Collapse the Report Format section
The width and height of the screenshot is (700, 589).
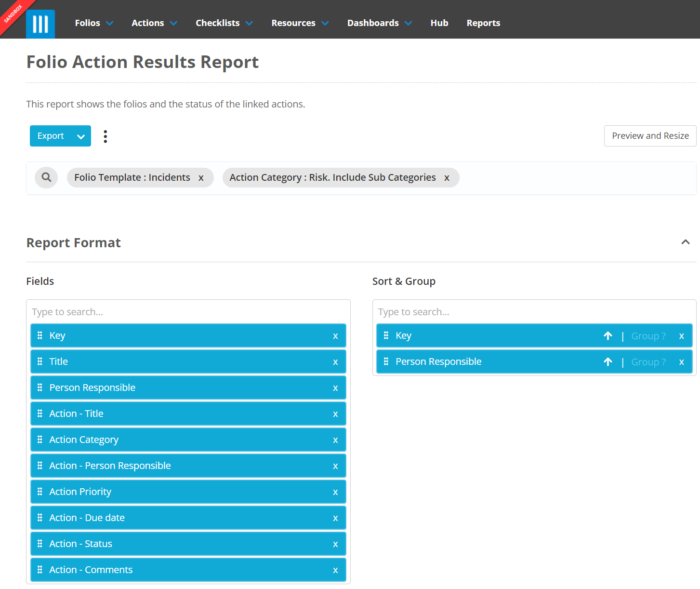(685, 242)
